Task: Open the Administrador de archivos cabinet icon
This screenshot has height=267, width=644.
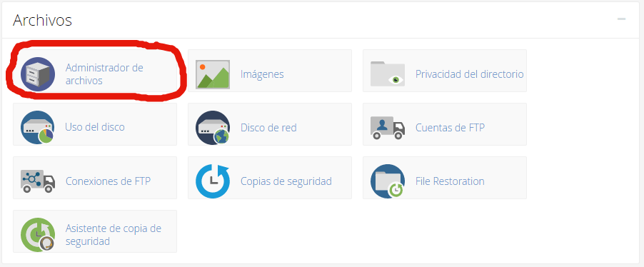Action: click(38, 74)
